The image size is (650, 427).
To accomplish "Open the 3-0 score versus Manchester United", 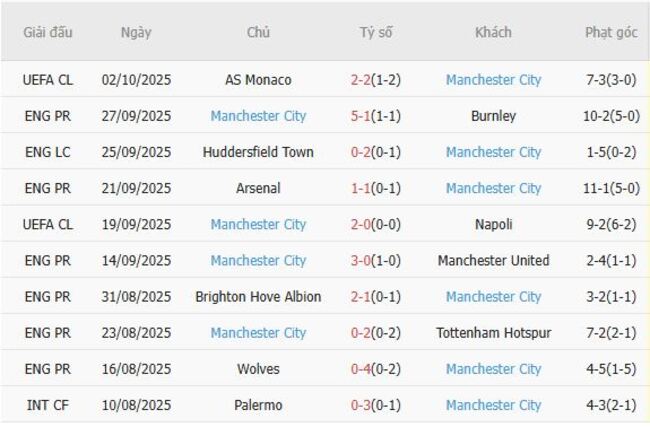I will [x=361, y=260].
